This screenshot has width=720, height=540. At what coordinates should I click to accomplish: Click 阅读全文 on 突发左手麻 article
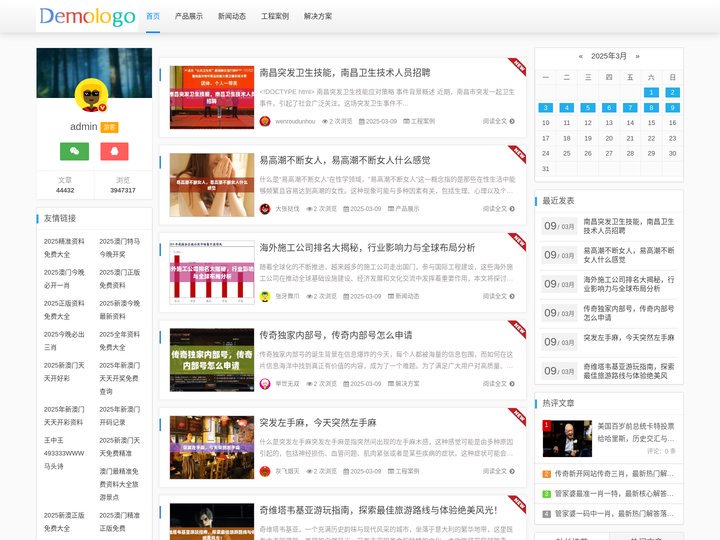[x=499, y=471]
